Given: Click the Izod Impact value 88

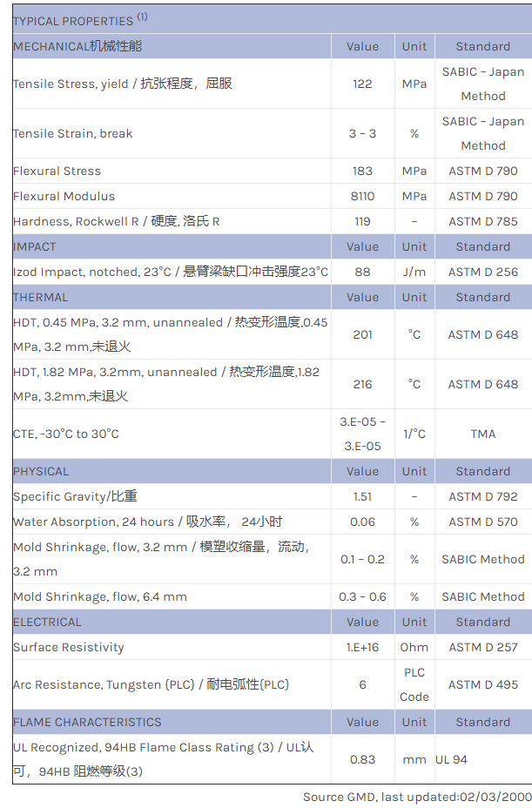Looking at the screenshot, I should pyautogui.click(x=362, y=272).
